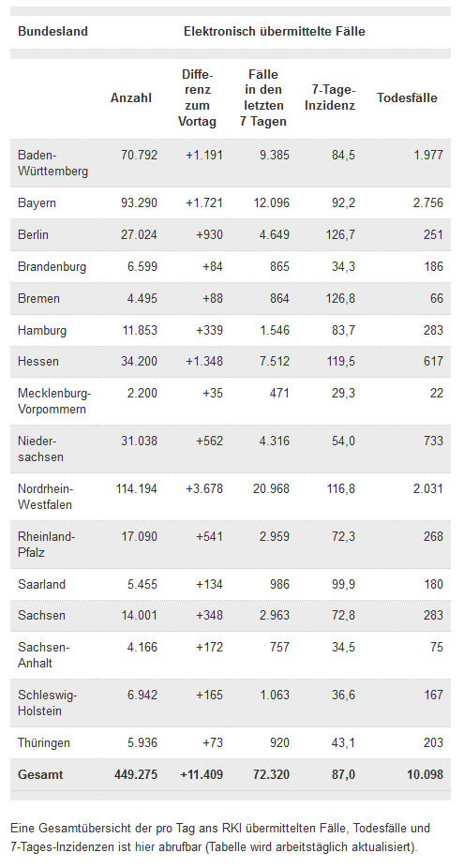This screenshot has width=464, height=868.
Task: Click the Bayern case count 93.290
Action: tap(139, 203)
